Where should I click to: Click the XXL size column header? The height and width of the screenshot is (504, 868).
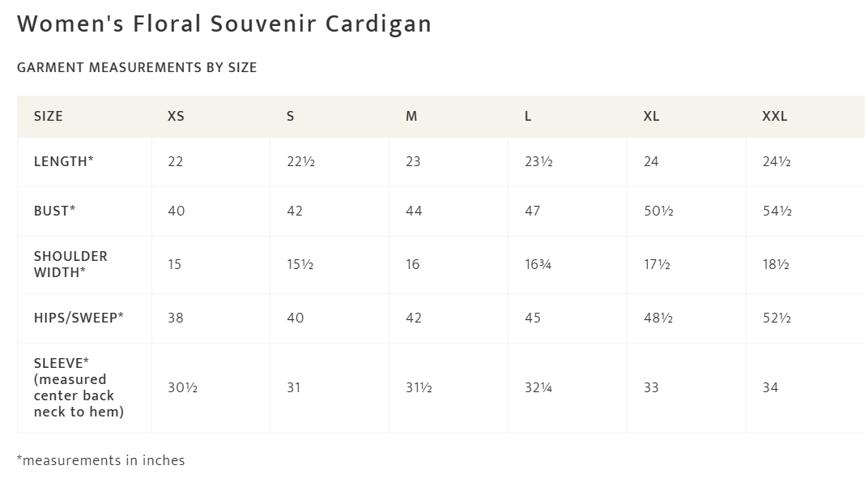click(x=774, y=117)
